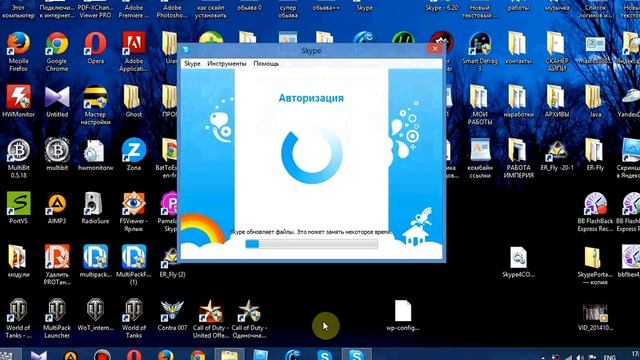This screenshot has width=640, height=360.
Task: Change the ENG input language in tray
Action: 609,357
